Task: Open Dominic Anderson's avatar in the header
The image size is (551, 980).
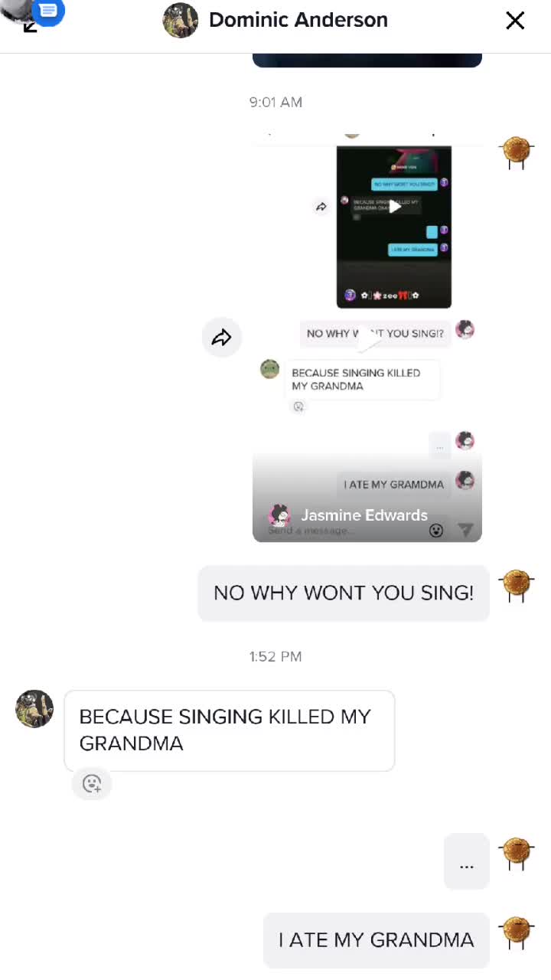Action: [x=181, y=21]
